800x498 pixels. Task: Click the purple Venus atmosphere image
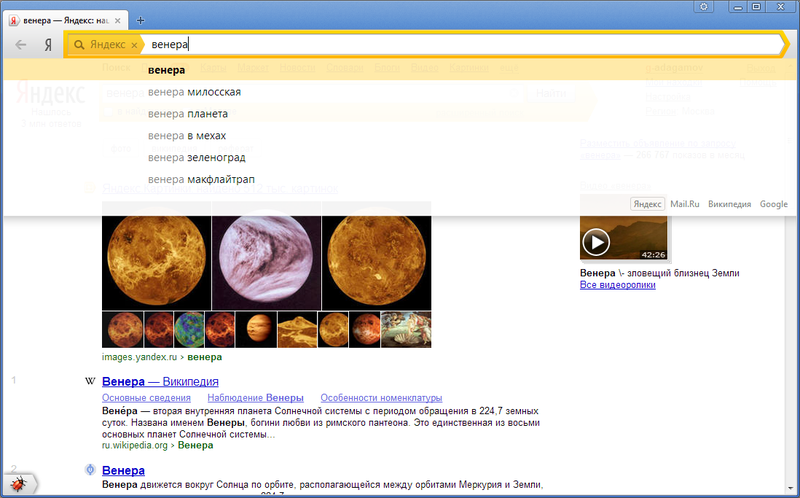point(267,261)
